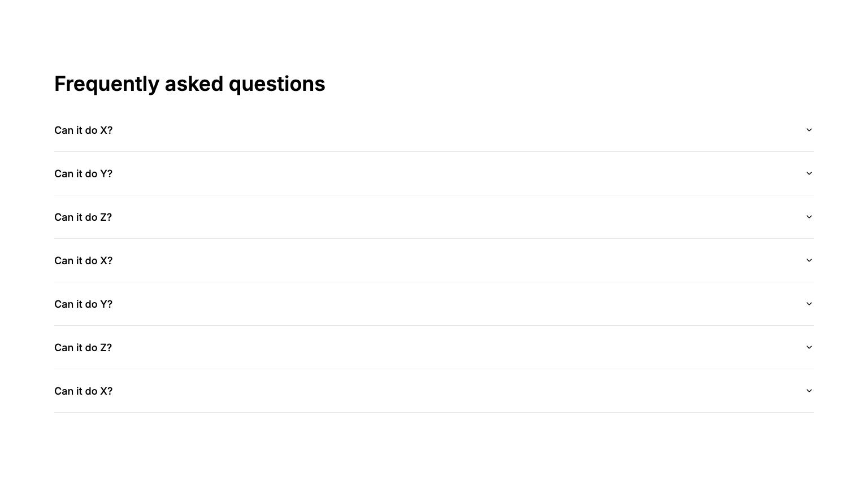Reveal the answer in the fifth FAQ row

point(434,304)
